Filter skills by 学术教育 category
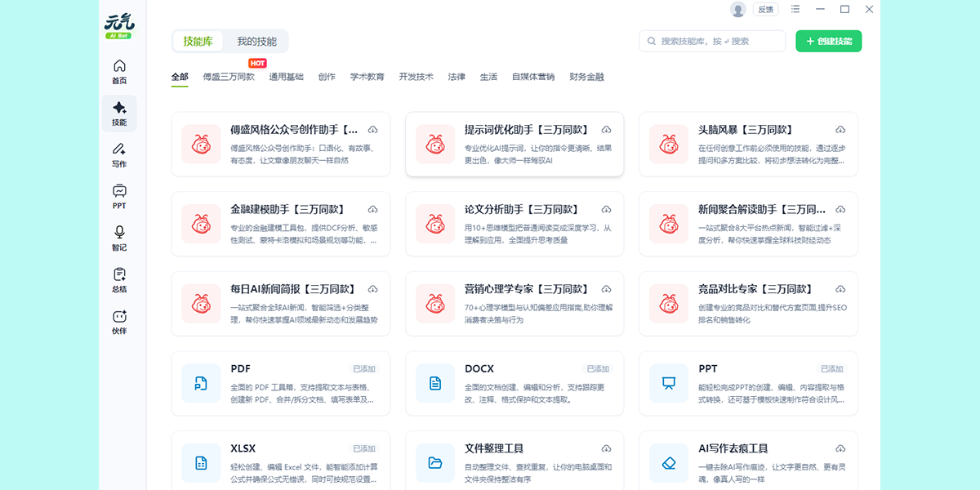The image size is (980, 490). [366, 76]
